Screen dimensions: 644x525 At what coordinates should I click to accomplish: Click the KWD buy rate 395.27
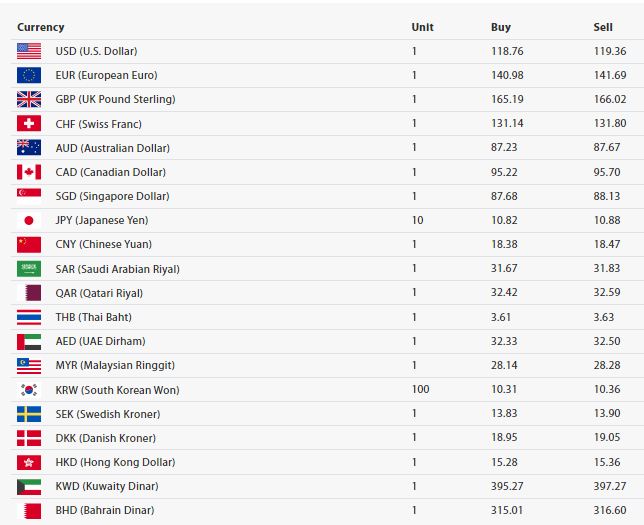[x=507, y=486]
